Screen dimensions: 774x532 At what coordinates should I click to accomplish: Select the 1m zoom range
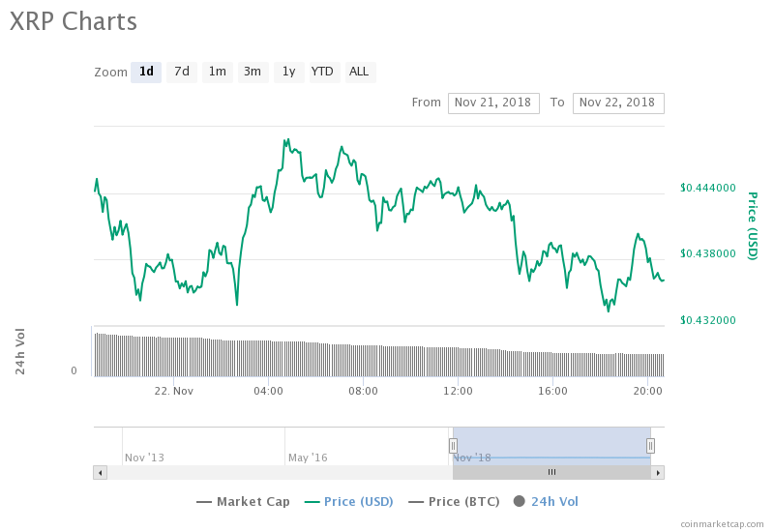click(217, 72)
